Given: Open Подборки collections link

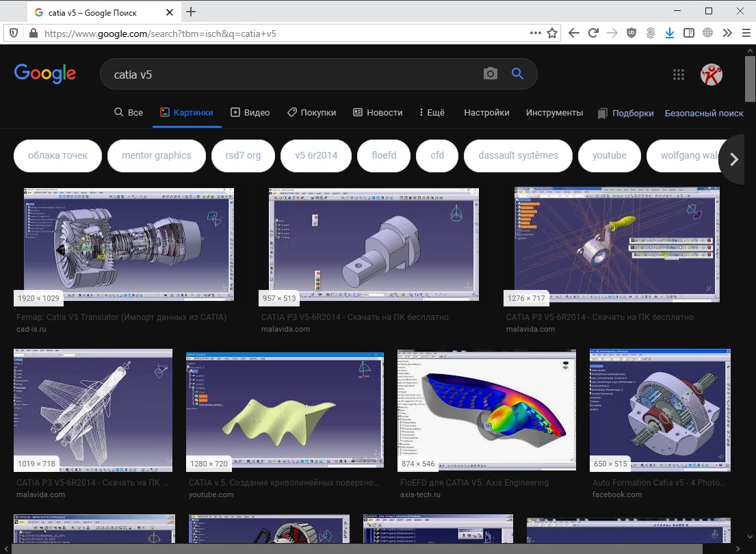Looking at the screenshot, I should (x=626, y=114).
